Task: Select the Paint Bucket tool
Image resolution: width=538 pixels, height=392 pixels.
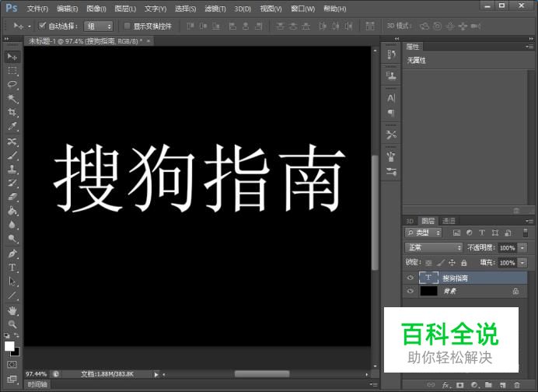Action: [12, 211]
